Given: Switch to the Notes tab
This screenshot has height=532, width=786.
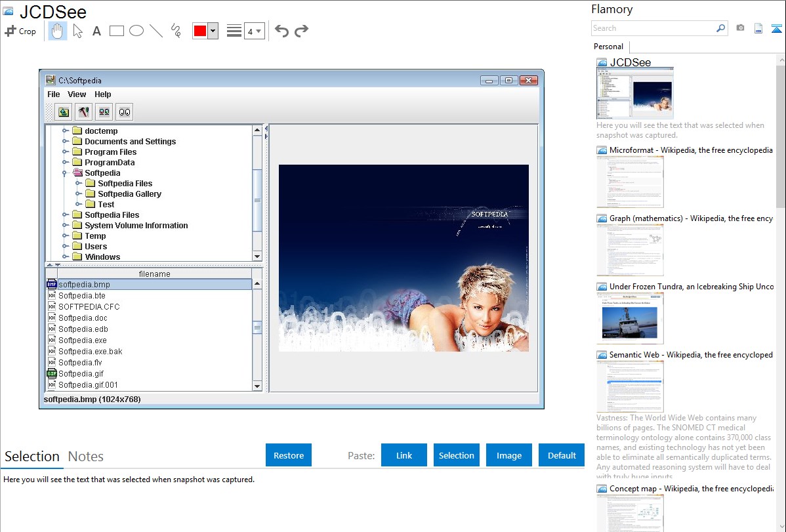Looking at the screenshot, I should coord(86,457).
